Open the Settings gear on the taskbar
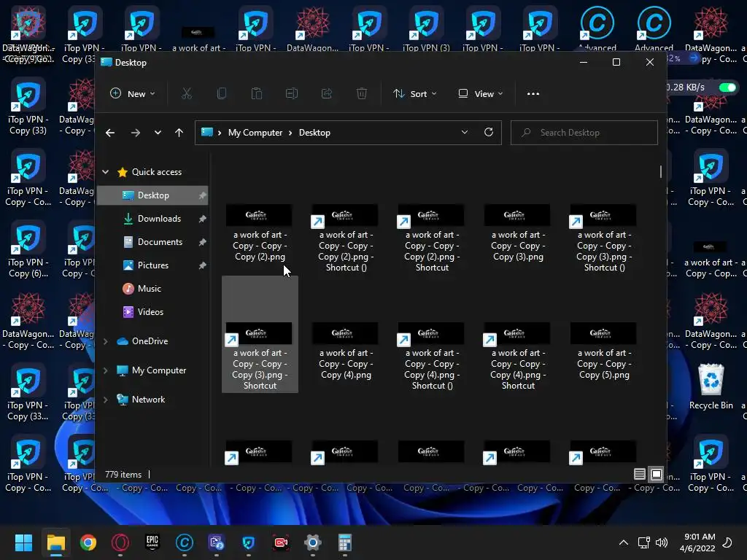 point(312,542)
